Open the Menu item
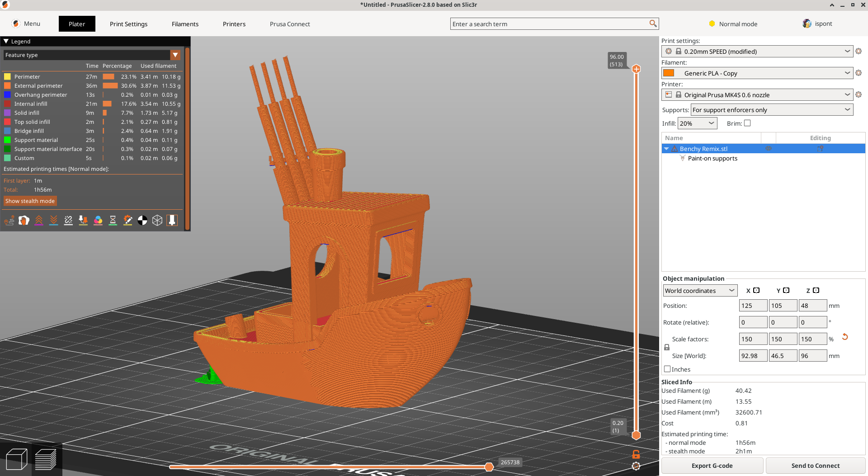 click(x=26, y=24)
